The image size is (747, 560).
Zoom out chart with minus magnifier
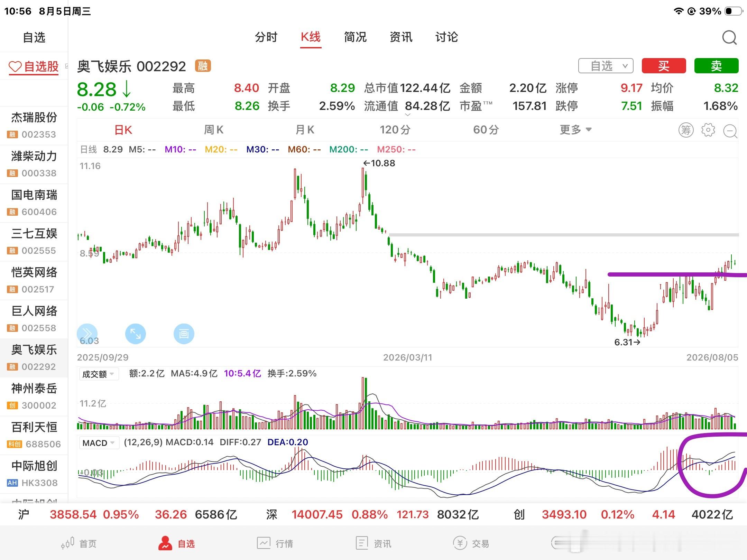click(730, 131)
